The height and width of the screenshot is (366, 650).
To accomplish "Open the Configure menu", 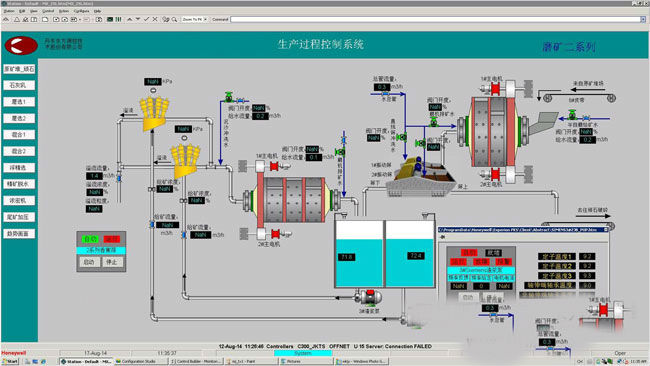I will point(81,11).
